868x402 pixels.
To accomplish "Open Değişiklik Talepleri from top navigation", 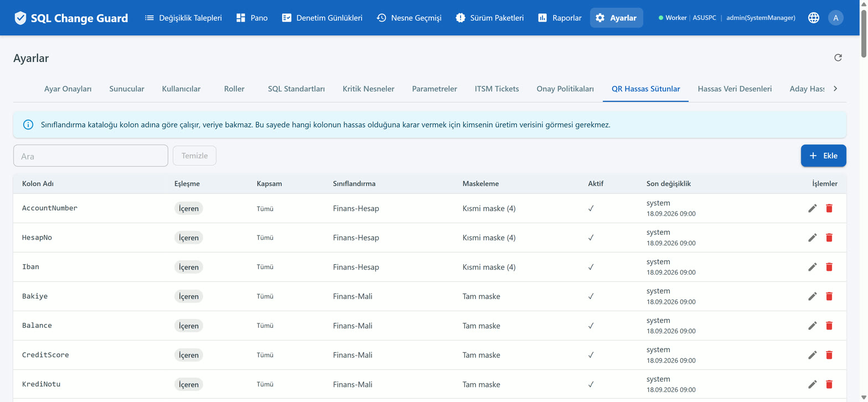I will (183, 18).
